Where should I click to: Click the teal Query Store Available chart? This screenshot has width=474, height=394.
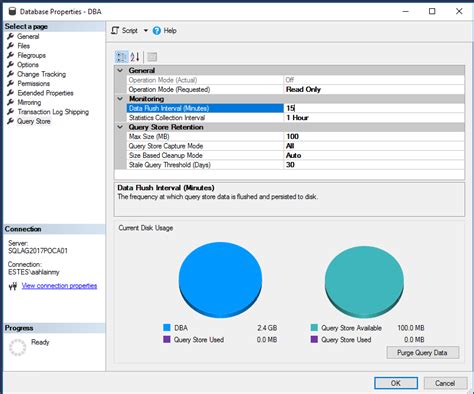[364, 282]
